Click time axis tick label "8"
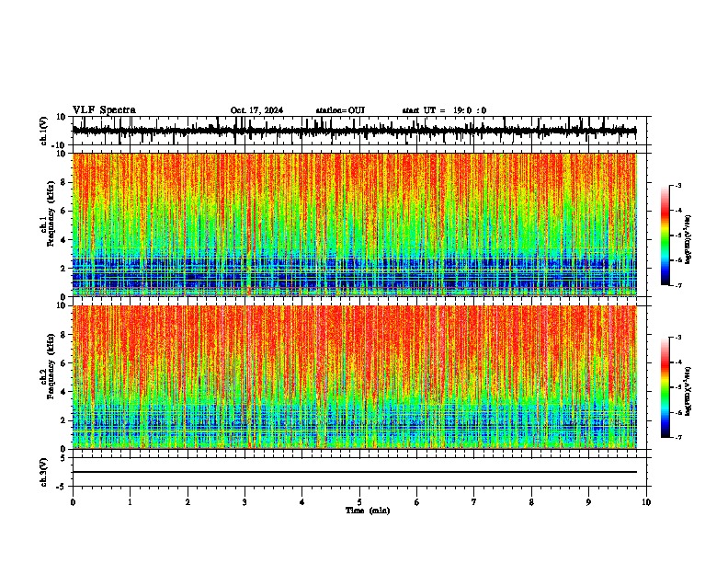 click(x=531, y=502)
